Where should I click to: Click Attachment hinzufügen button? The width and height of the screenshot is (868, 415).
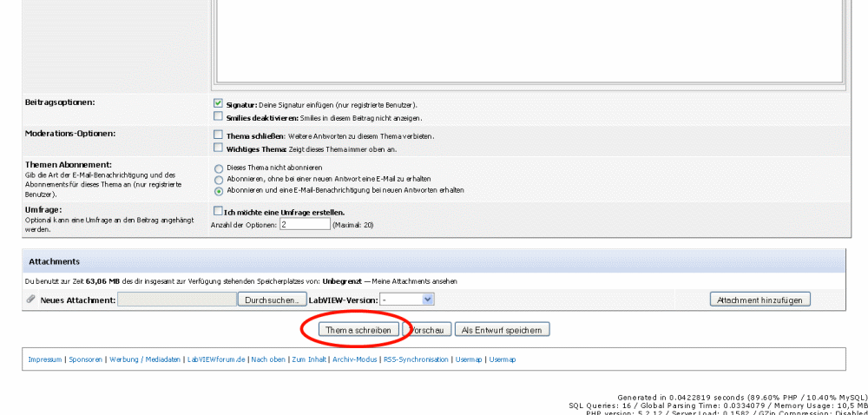760,300
